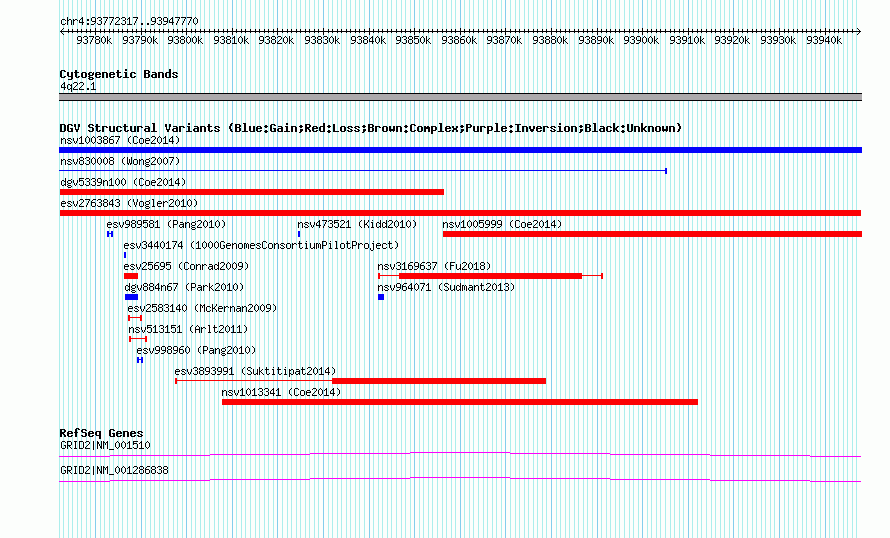Click the RefSeq Genes track title
890x538 pixels.
tap(101, 433)
